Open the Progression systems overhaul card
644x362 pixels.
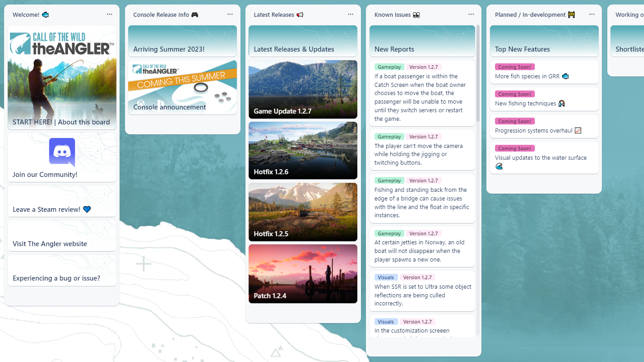(544, 126)
